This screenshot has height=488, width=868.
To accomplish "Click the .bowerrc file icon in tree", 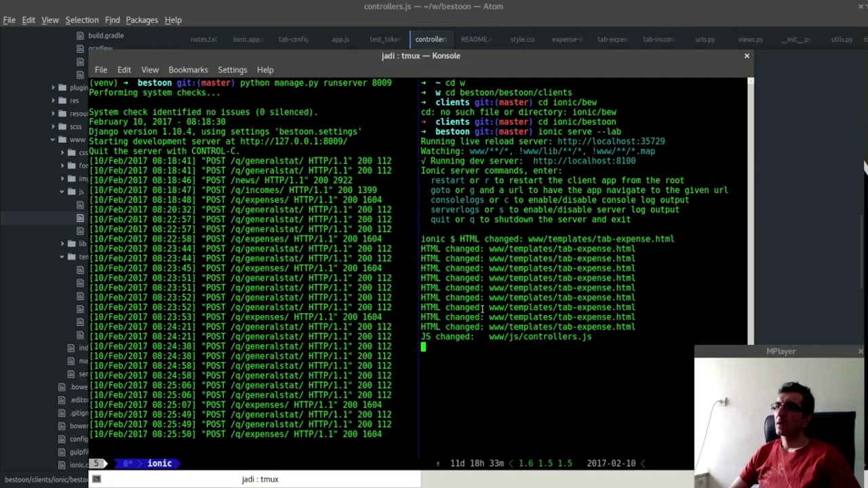I will 62,387.
